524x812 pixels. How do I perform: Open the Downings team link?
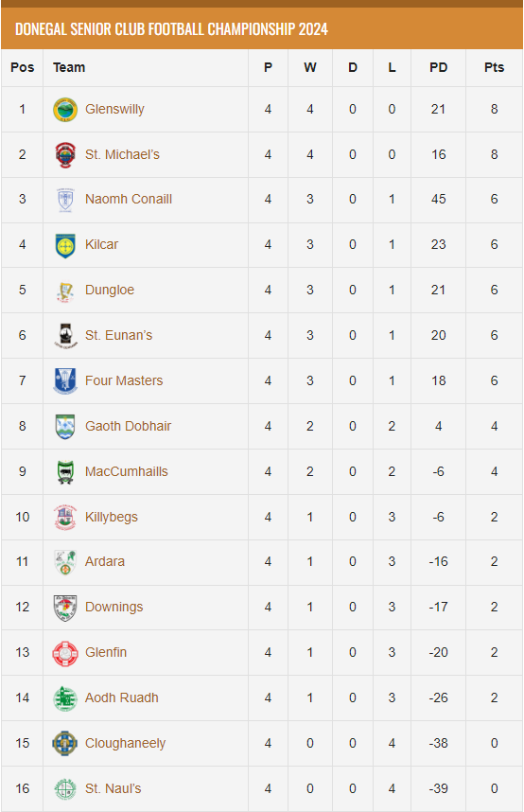[x=114, y=607]
